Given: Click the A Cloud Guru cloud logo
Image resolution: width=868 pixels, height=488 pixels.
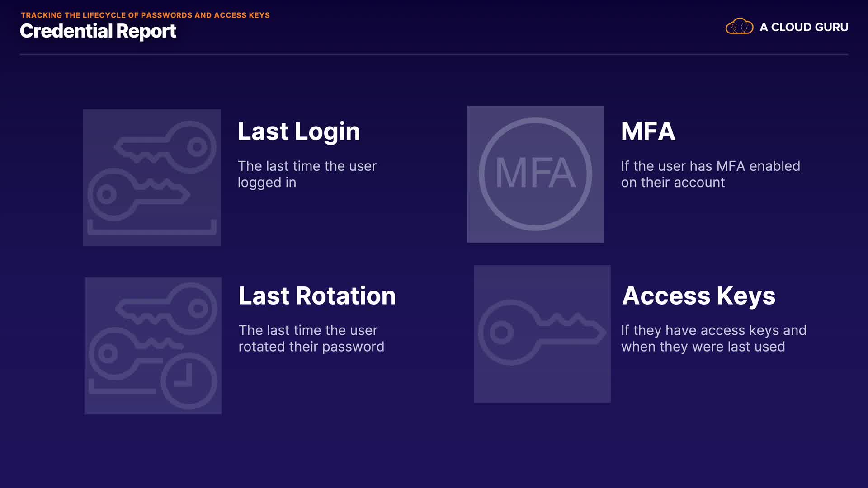Looking at the screenshot, I should tap(739, 27).
